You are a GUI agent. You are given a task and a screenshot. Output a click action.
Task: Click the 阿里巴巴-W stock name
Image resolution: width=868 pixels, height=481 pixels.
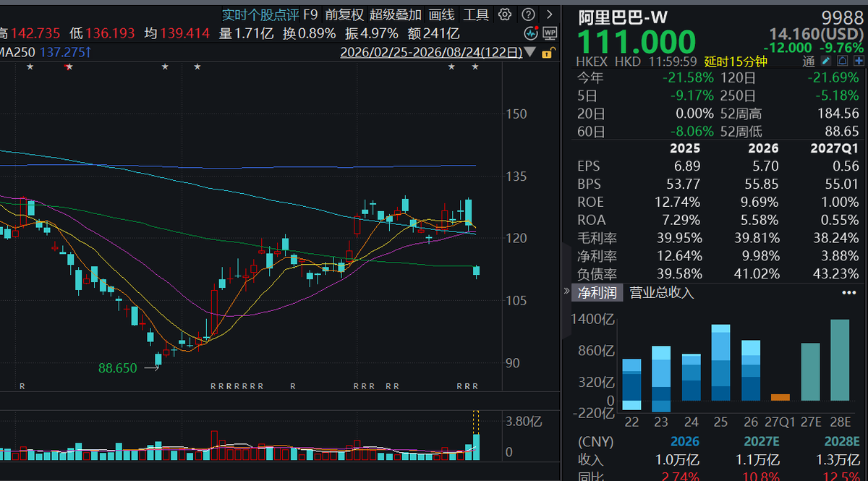[x=624, y=17]
